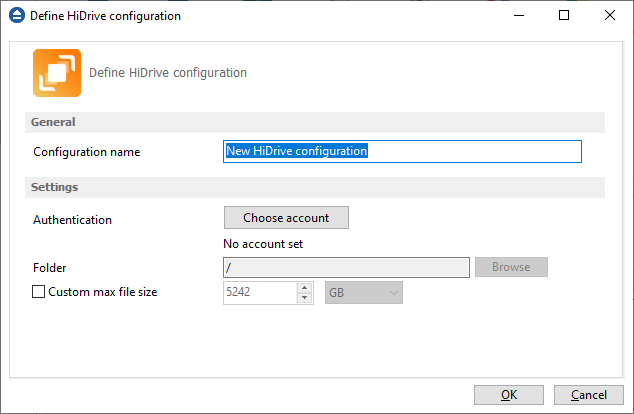Click the 'Configuration name' label
The image size is (634, 414).
(87, 152)
